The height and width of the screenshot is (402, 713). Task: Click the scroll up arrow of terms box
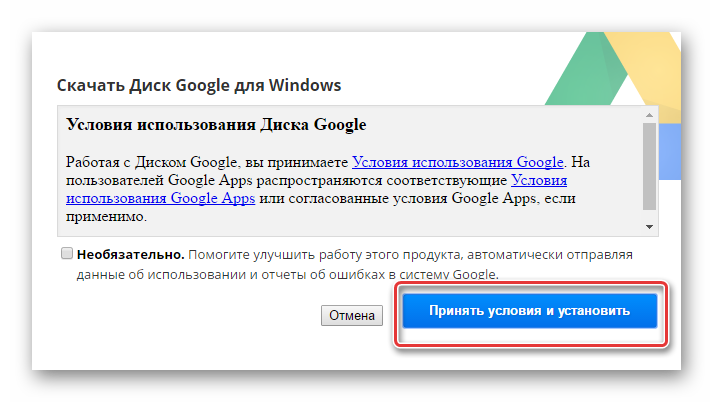click(649, 115)
